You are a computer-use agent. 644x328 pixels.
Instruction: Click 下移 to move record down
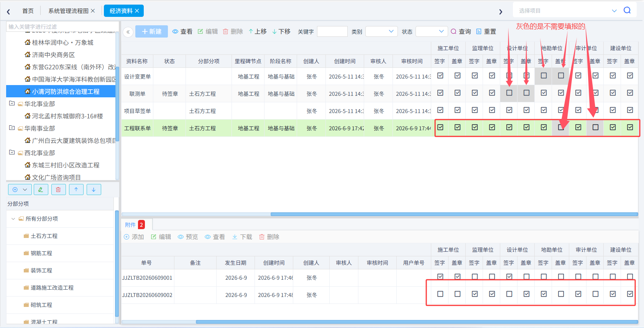coord(281,31)
